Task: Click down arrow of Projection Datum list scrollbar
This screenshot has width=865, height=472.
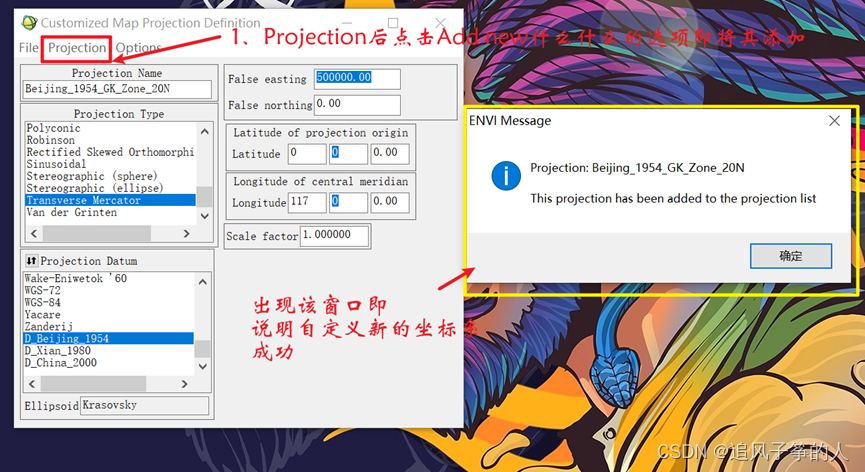Action: 202,367
